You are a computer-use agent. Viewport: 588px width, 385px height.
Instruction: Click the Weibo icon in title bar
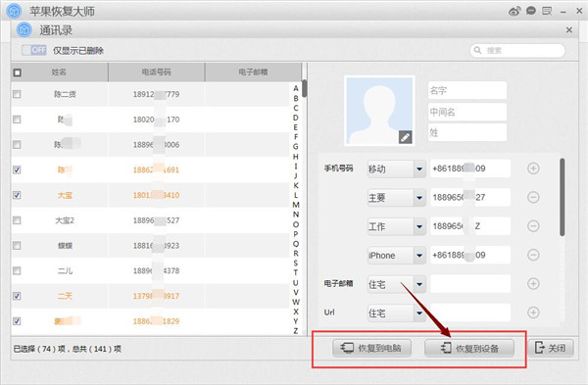(514, 11)
